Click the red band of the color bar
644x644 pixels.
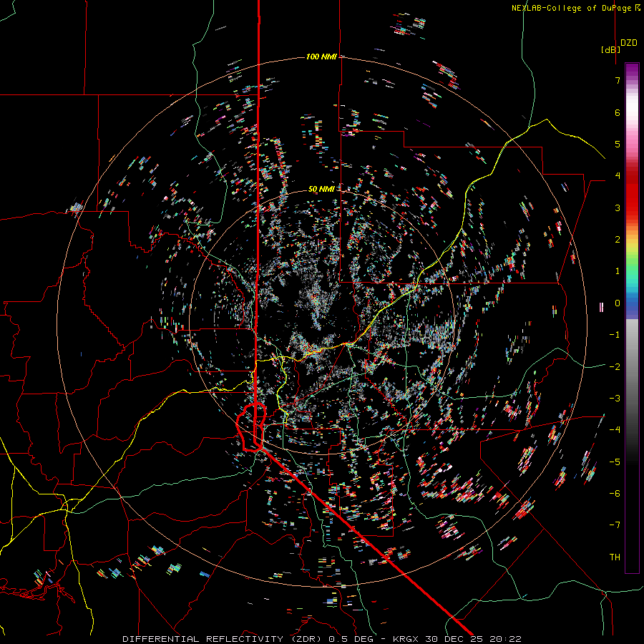pos(632,193)
